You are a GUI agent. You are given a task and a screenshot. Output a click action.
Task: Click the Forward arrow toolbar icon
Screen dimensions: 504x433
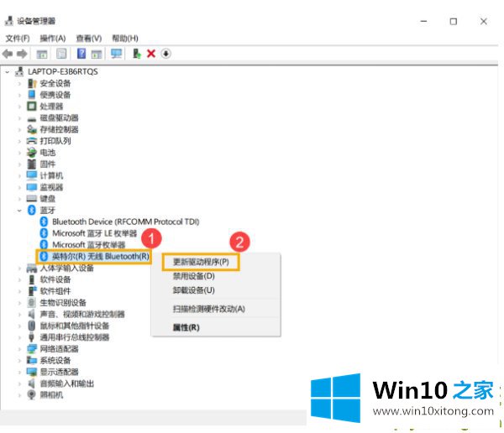coord(22,54)
